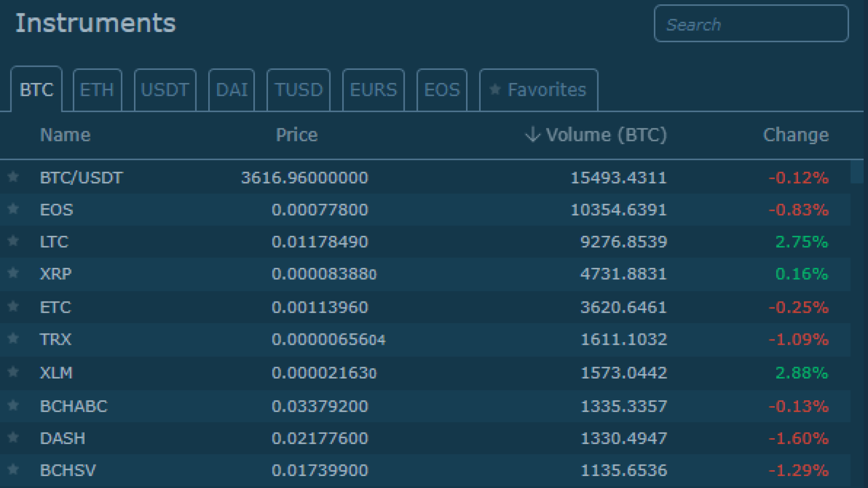Click volume 9276.8539

(624, 242)
